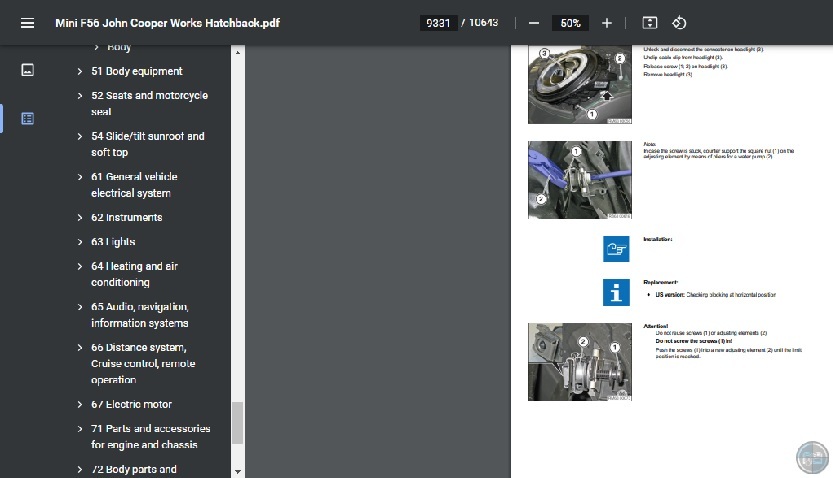Open 71 Parts and accessories entry
This screenshot has width=833, height=478.
150,437
